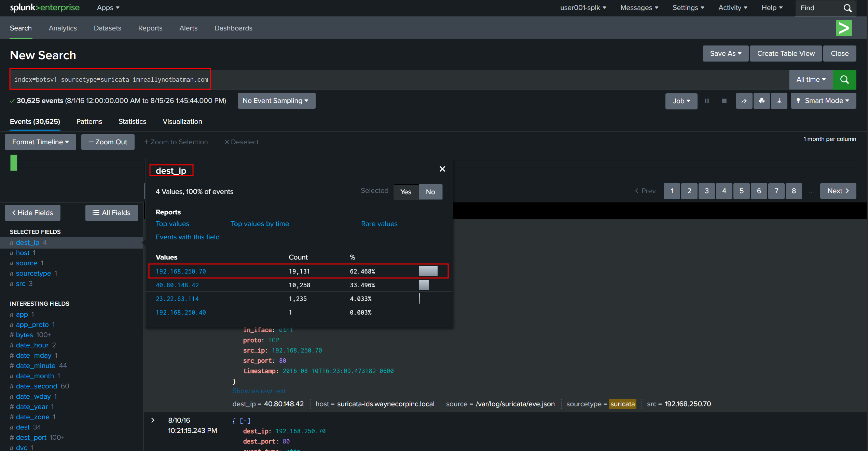Open the Job dropdown menu

(681, 101)
